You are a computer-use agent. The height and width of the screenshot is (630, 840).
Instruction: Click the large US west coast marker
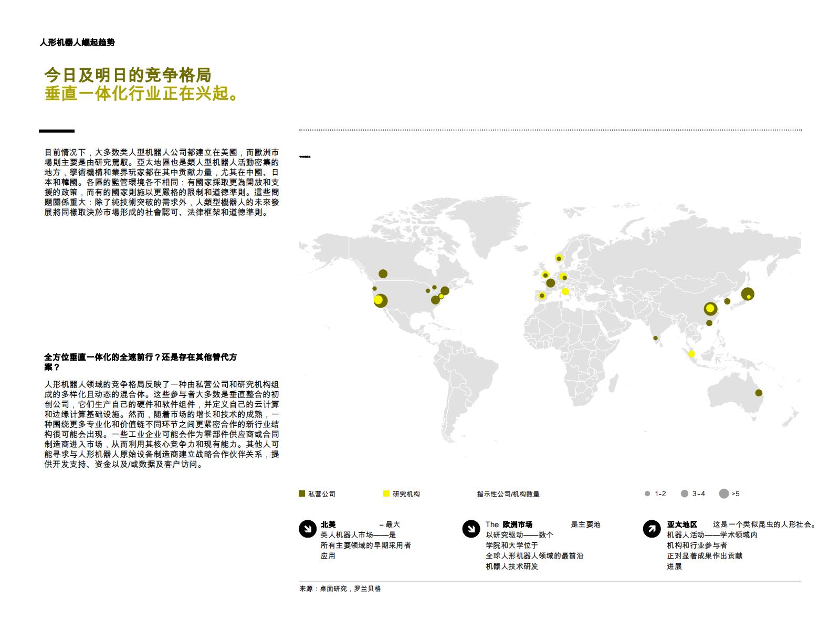[x=381, y=300]
